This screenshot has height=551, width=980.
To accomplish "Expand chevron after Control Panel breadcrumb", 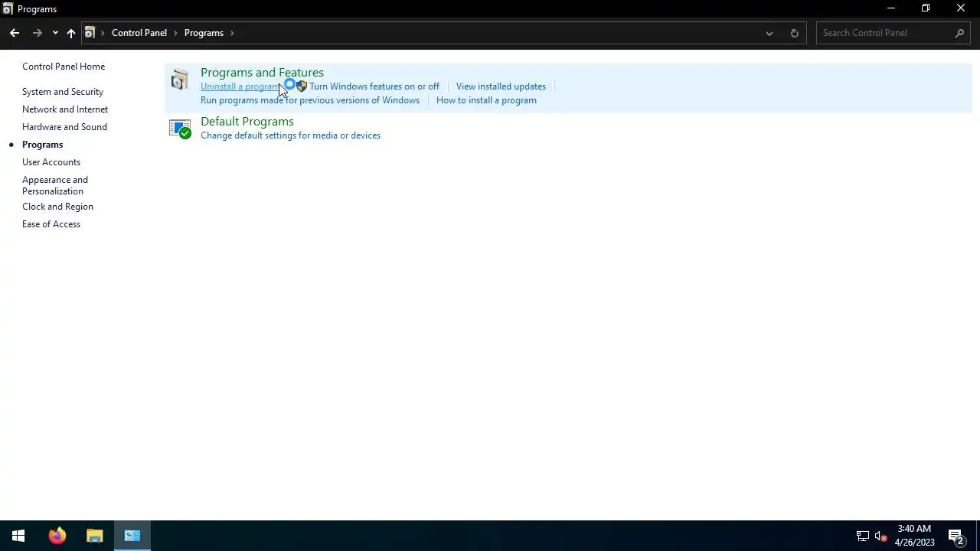I will 175,33.
